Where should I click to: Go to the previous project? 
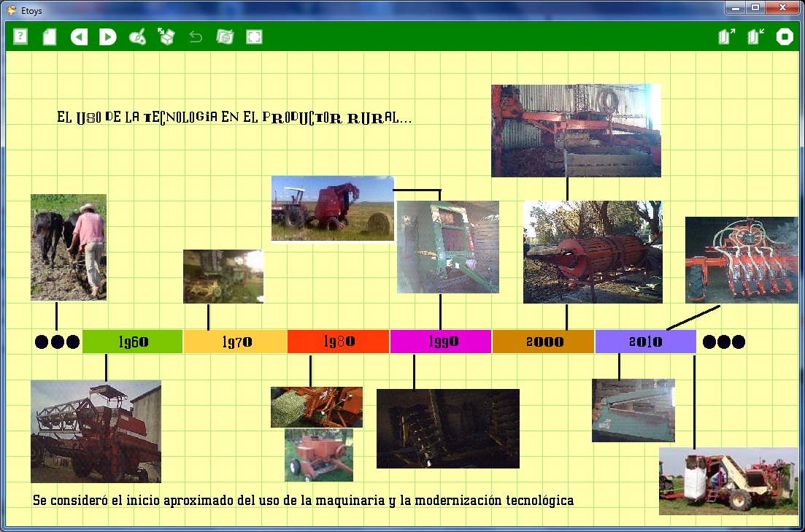(79, 36)
